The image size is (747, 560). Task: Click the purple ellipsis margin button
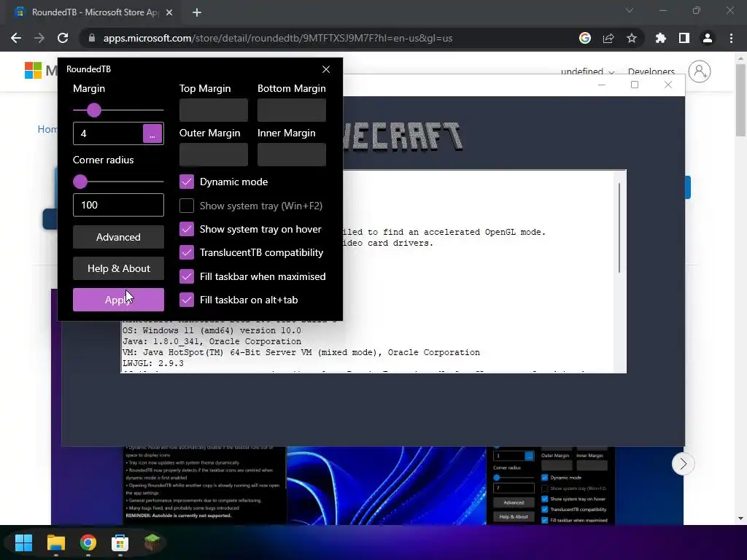(x=152, y=133)
